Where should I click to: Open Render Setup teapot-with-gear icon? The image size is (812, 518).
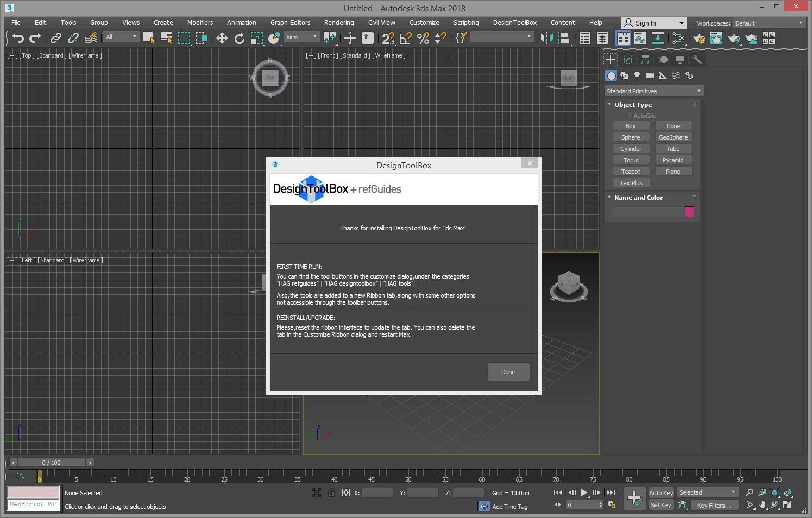(x=699, y=38)
